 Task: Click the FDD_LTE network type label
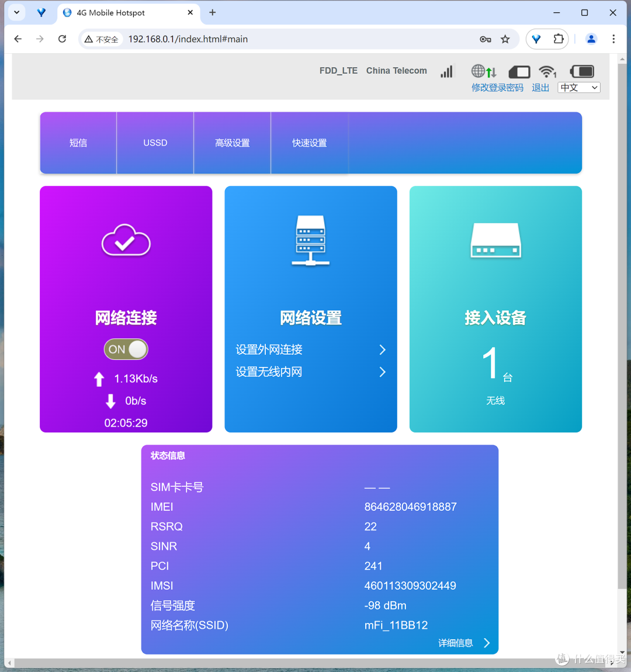click(338, 71)
